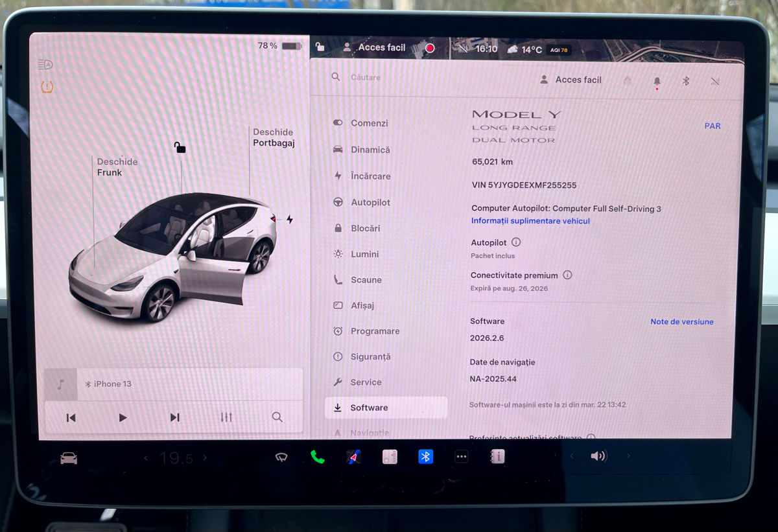
Task: Tap the music note album art
Action: pyautogui.click(x=60, y=384)
